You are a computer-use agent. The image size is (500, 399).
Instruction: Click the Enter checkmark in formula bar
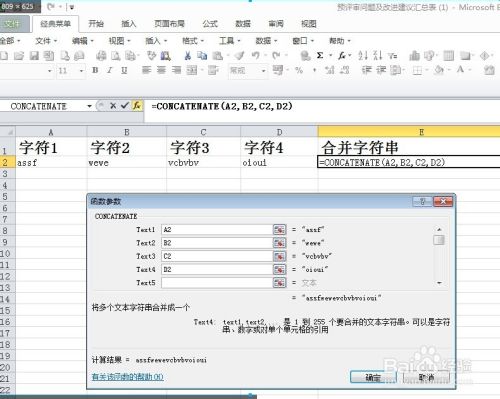(x=125, y=106)
